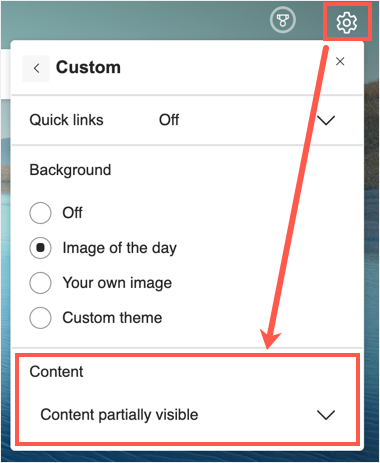This screenshot has height=463, width=380.
Task: Click the Content section label
Action: tap(56, 372)
